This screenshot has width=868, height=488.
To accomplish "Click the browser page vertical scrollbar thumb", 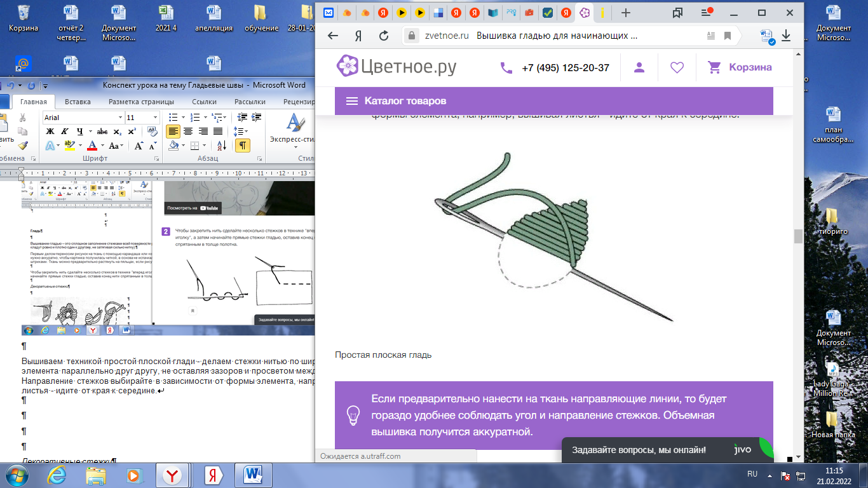I will coord(797,236).
